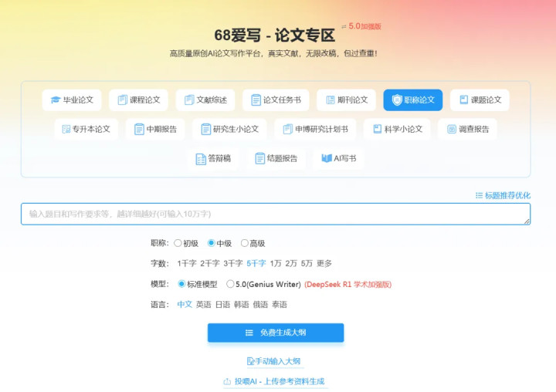Screen dimensions: 556x392
Task: Click the document icon beside 课程论文
Action: coord(122,100)
